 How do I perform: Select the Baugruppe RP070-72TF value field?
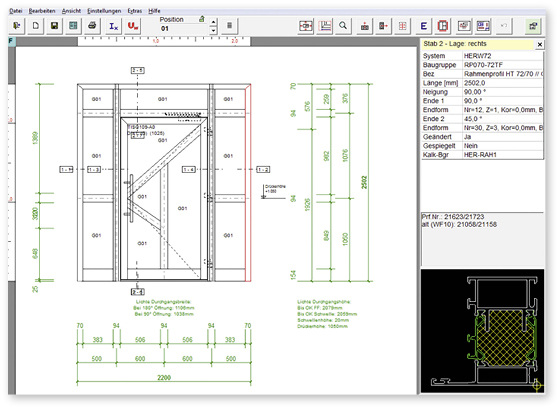pos(503,65)
